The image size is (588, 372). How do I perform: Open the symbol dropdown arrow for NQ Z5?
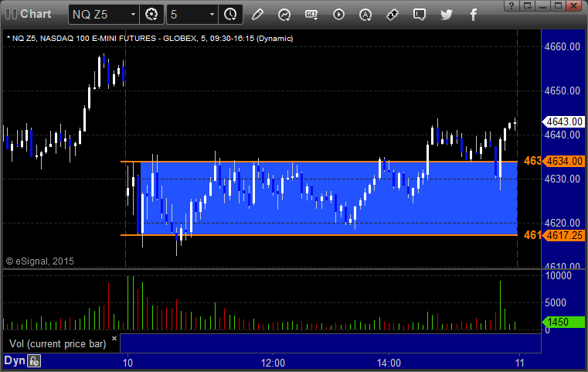(133, 15)
